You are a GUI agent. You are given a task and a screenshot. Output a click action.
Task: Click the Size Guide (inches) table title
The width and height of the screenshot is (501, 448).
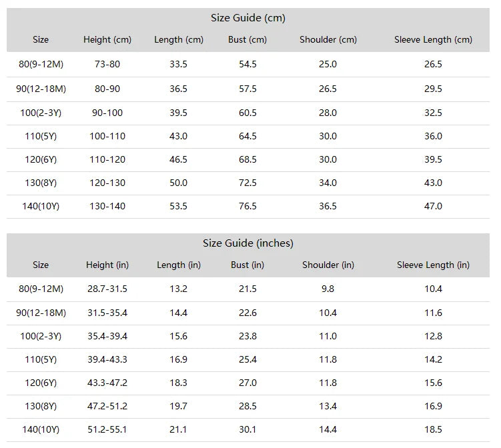click(x=248, y=243)
